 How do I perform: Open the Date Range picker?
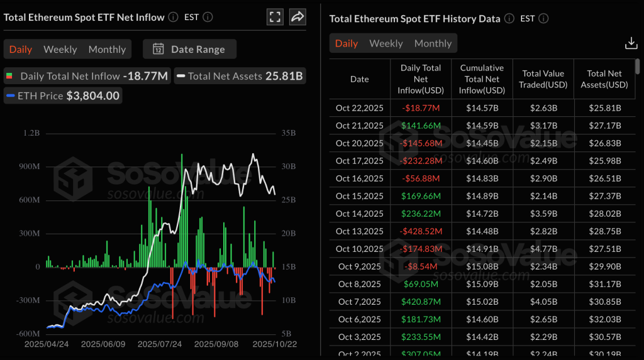coord(189,49)
